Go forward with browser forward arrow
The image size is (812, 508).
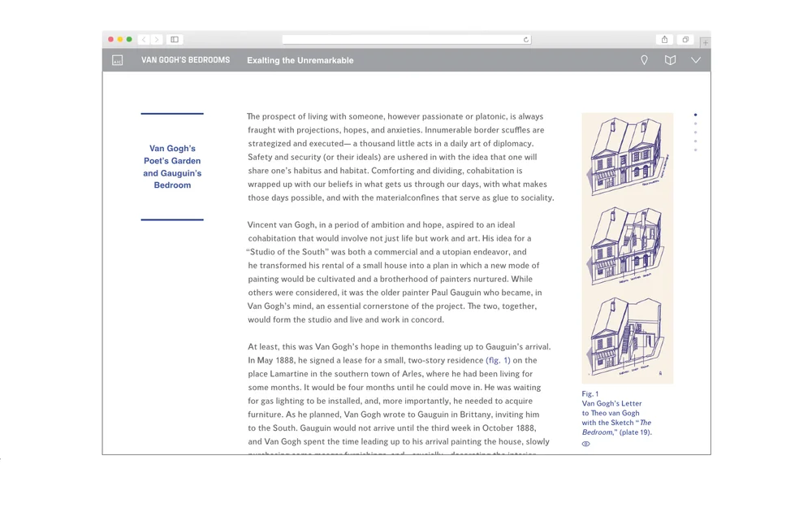pyautogui.click(x=157, y=39)
